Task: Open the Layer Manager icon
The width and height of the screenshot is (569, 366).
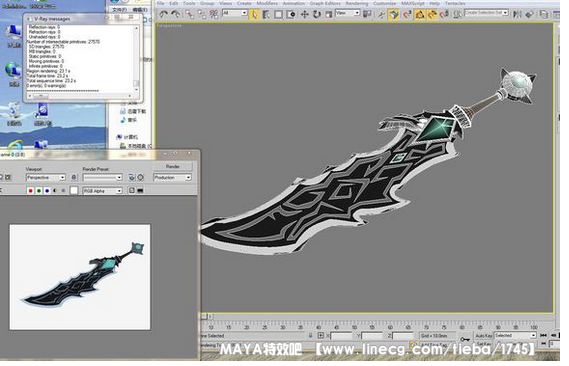Action: 544,15
